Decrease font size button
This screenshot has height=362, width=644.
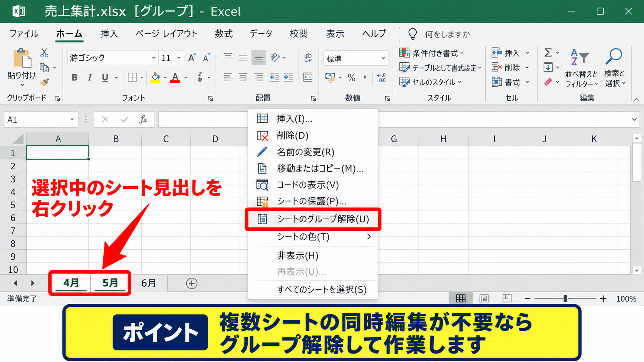[206, 58]
